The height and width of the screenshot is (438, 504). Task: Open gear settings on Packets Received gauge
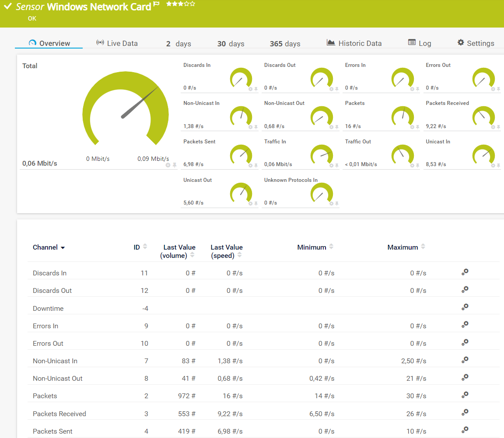pyautogui.click(x=493, y=127)
